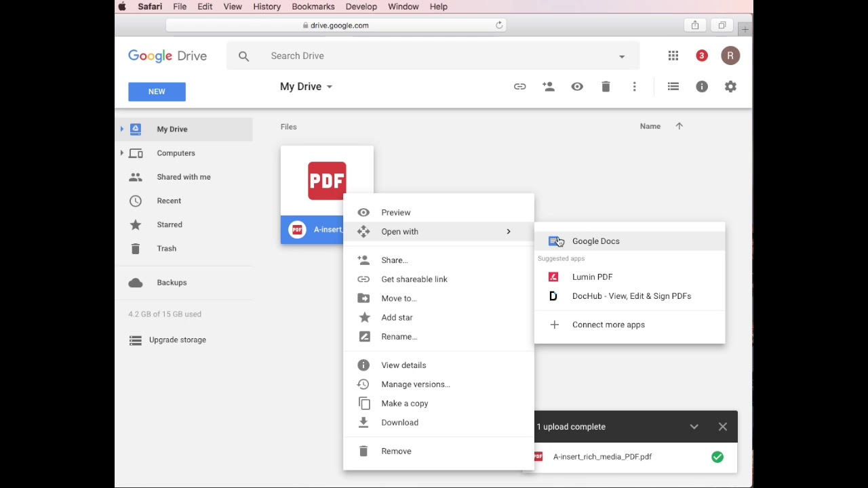Click the Trash bin icon in sidebar

136,249
